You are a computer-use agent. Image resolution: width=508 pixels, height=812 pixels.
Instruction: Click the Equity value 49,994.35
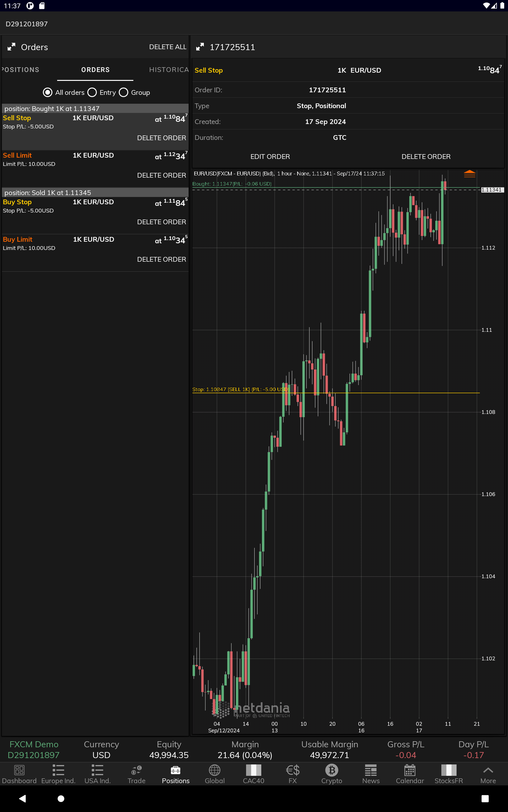coord(169,755)
